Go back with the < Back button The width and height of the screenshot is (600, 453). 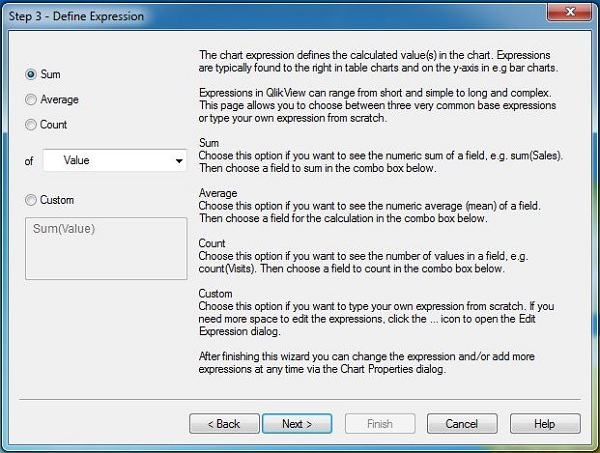(224, 424)
